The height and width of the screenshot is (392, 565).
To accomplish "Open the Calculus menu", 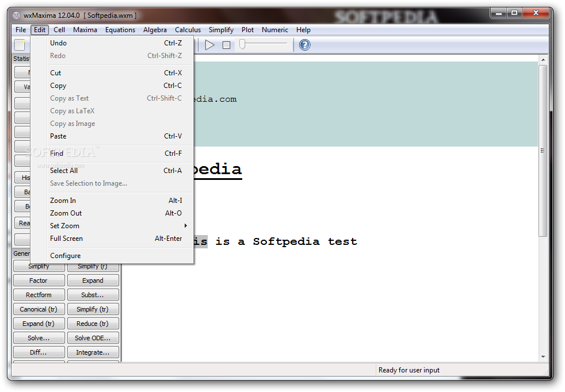I will [x=188, y=30].
